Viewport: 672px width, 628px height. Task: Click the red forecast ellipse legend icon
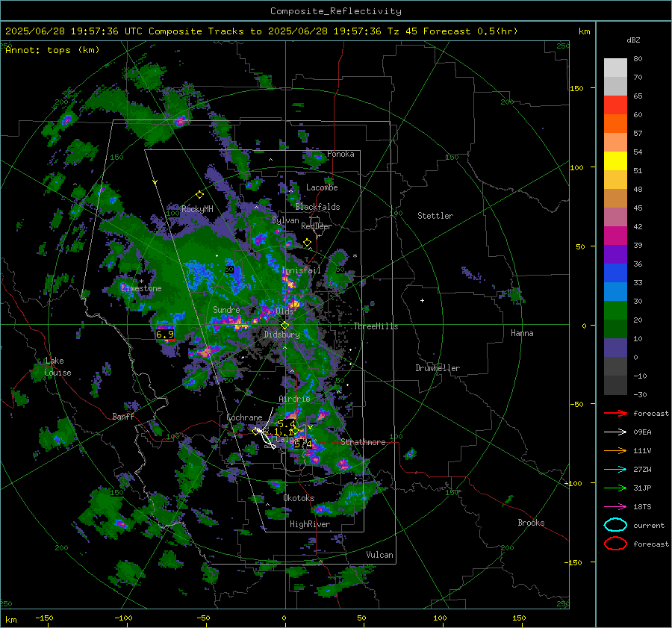615,544
